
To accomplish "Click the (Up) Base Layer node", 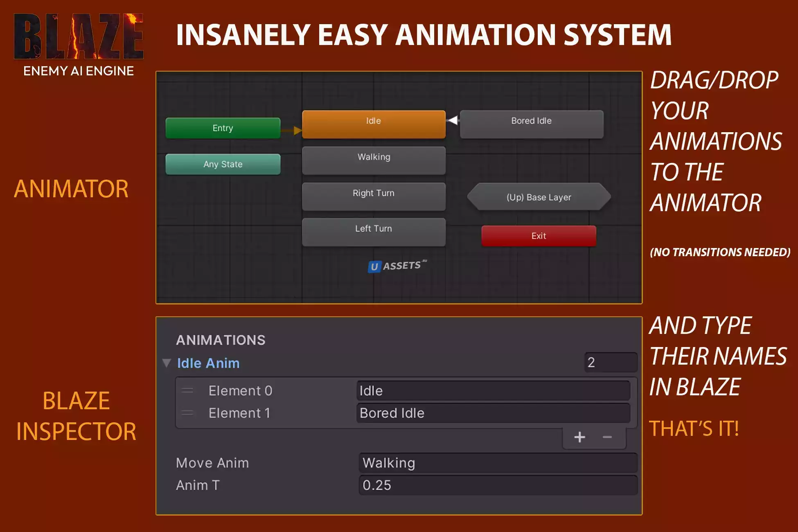I will point(539,197).
